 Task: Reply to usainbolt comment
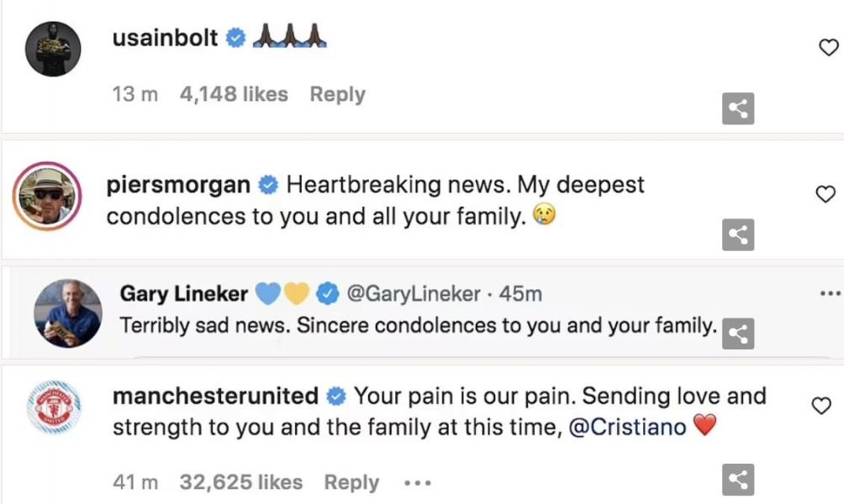(337, 95)
